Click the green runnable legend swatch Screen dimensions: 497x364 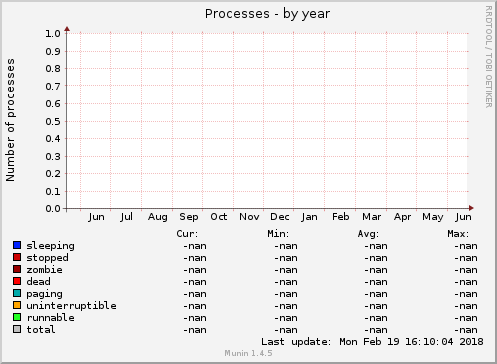point(17,317)
